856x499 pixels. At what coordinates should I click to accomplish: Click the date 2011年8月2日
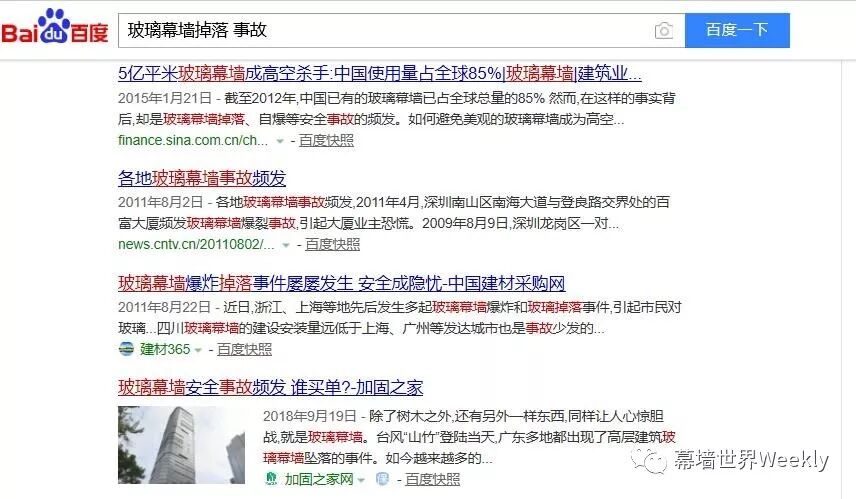(x=160, y=203)
